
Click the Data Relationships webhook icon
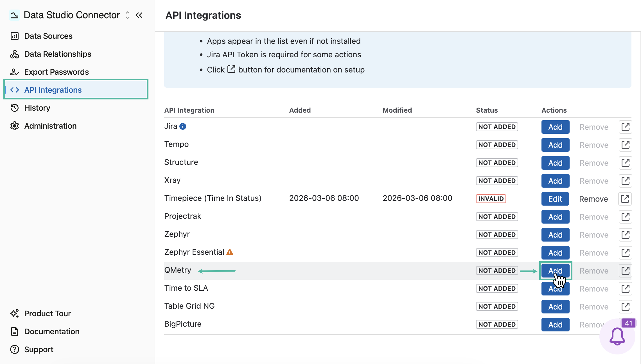[15, 54]
